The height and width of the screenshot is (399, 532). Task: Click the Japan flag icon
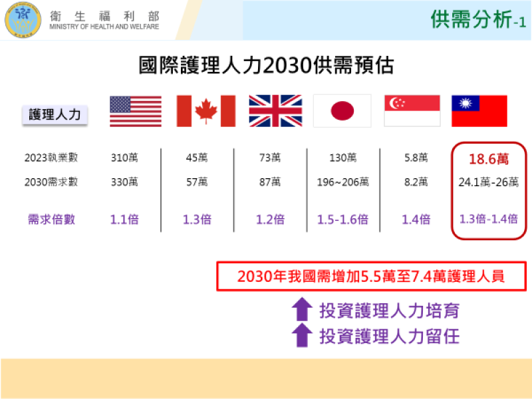coord(340,110)
